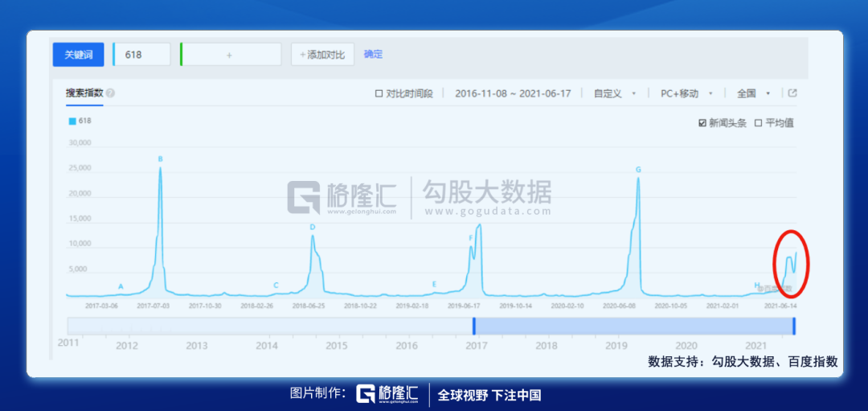
Task: Click the 2019-06-17 axis date label
Action: 464,306
